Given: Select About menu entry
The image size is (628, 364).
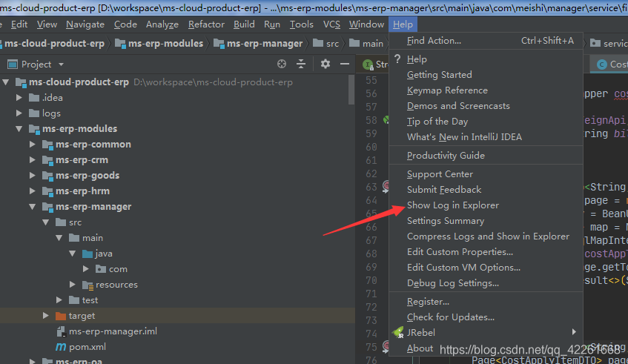Looking at the screenshot, I should coord(486,348).
